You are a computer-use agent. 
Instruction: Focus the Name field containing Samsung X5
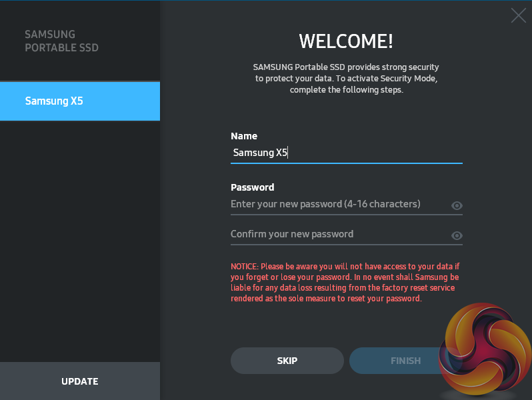coord(346,153)
